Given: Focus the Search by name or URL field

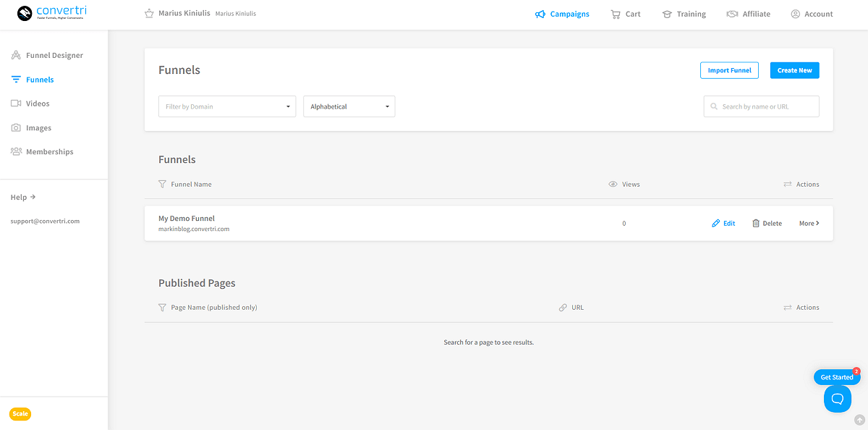Looking at the screenshot, I should (762, 106).
